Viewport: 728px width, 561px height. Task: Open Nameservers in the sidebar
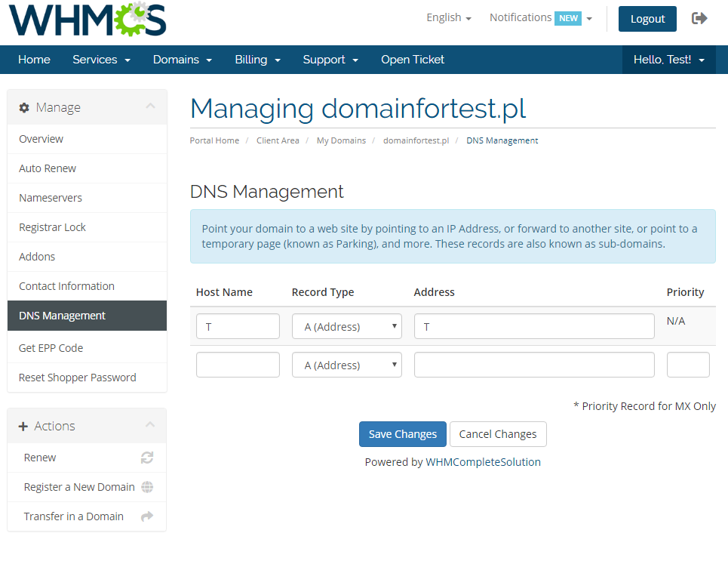pyautogui.click(x=87, y=198)
